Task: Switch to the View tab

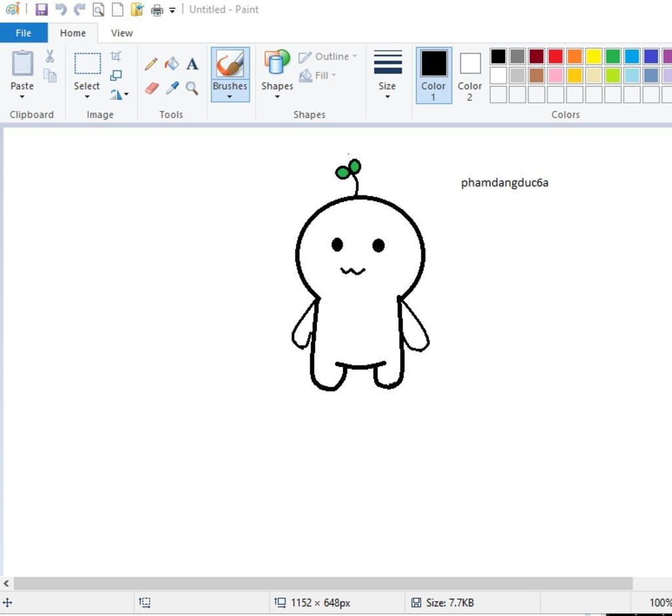Action: pyautogui.click(x=121, y=33)
